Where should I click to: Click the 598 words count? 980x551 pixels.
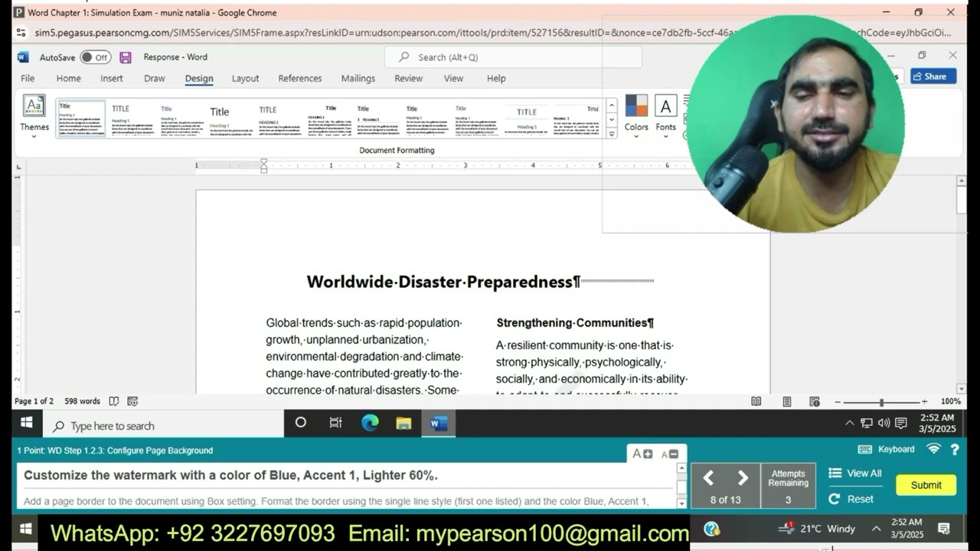point(82,401)
